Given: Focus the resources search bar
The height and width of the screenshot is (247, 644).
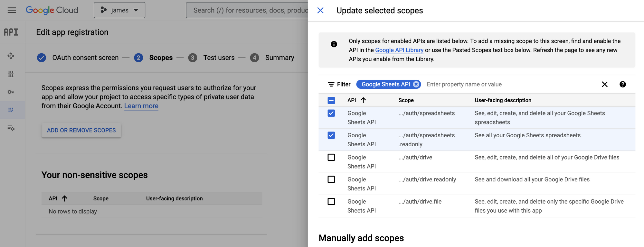Looking at the screenshot, I should click(x=247, y=10).
